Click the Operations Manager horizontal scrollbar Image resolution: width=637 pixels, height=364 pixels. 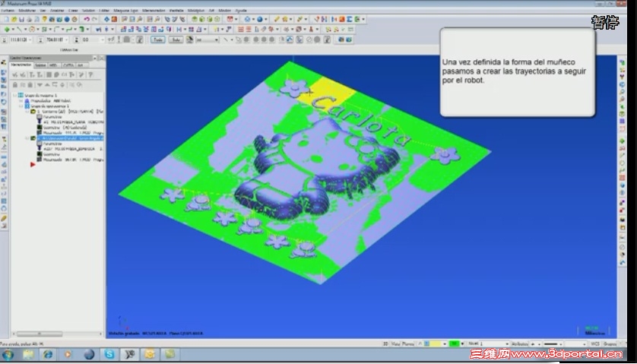39,334
